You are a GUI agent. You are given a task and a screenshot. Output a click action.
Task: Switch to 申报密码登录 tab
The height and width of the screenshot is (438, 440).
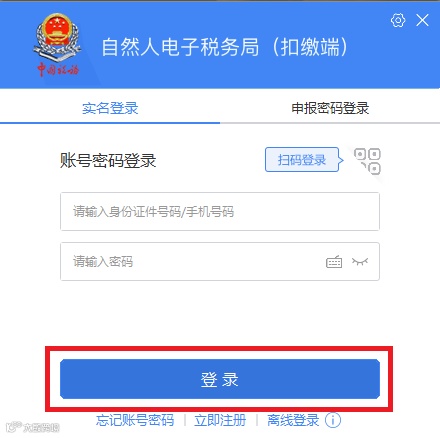tap(330, 108)
